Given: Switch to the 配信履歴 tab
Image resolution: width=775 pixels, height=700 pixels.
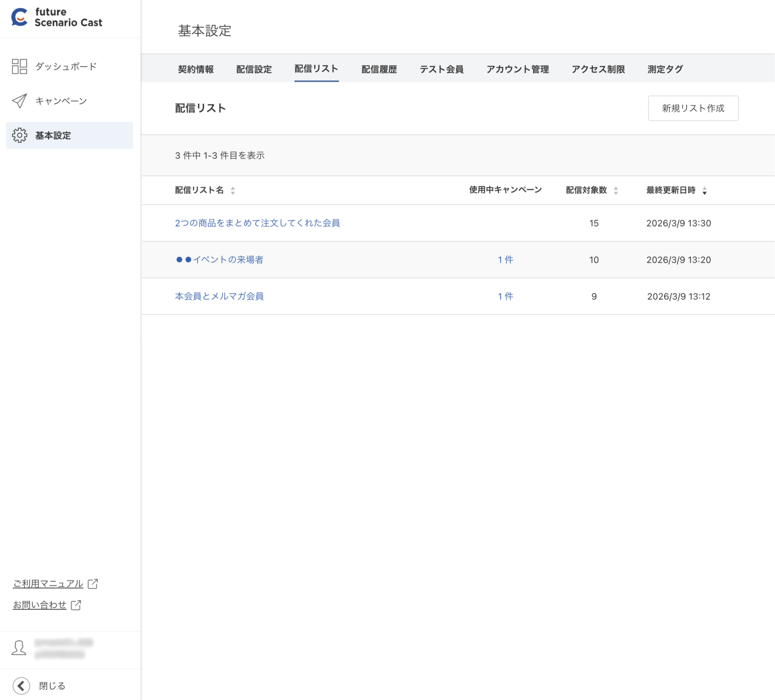Looking at the screenshot, I should click(x=379, y=69).
